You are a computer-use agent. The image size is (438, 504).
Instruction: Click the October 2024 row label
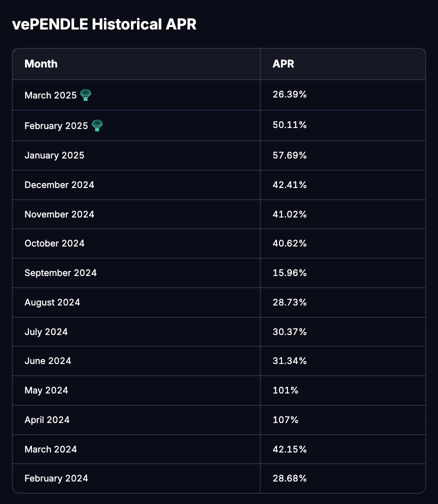(x=54, y=243)
